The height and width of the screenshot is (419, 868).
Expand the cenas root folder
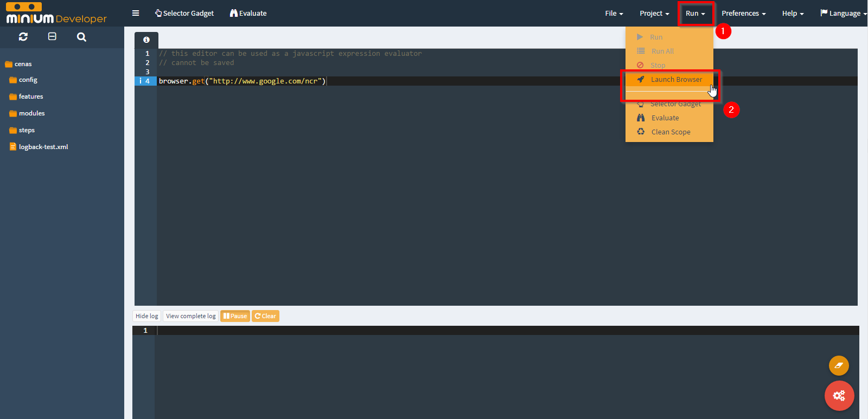18,64
